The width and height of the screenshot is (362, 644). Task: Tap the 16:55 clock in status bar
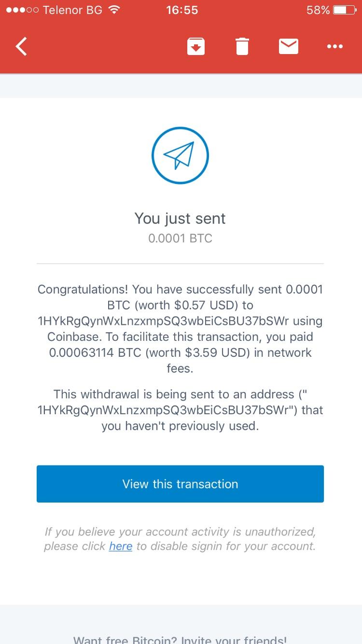point(181,10)
